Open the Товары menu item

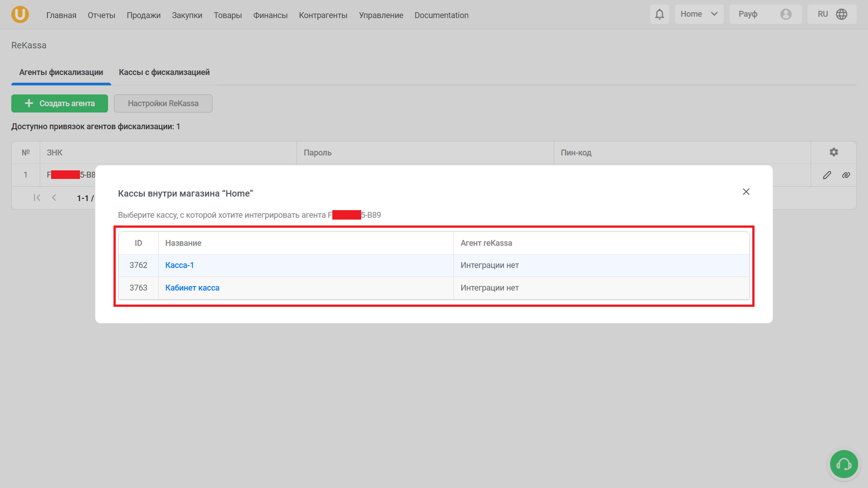pos(227,15)
